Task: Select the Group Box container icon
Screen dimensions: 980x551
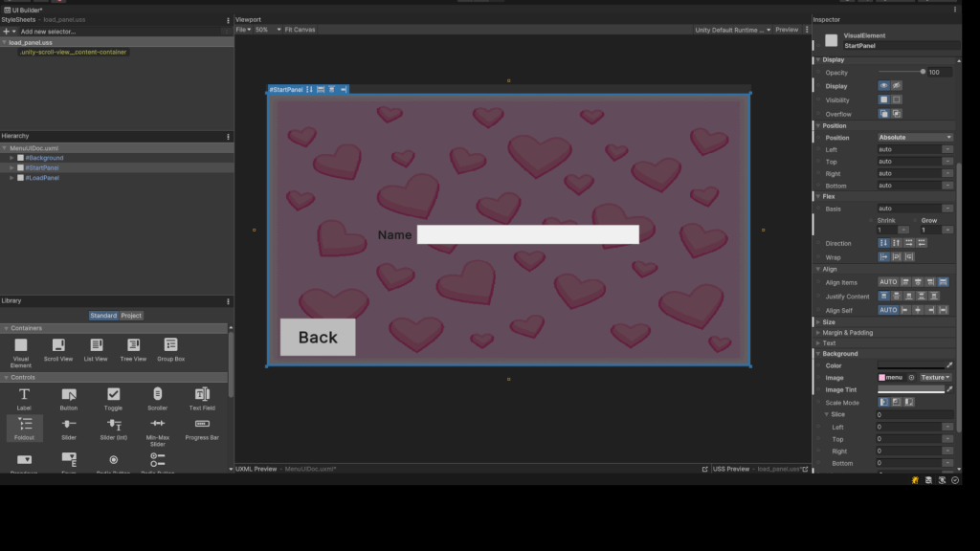Action: [x=170, y=345]
